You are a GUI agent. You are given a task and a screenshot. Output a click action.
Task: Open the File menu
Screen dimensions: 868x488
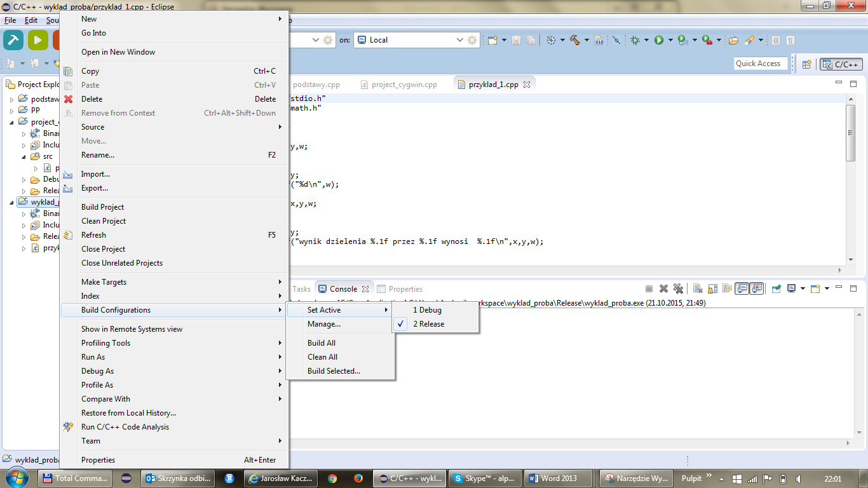tap(10, 20)
